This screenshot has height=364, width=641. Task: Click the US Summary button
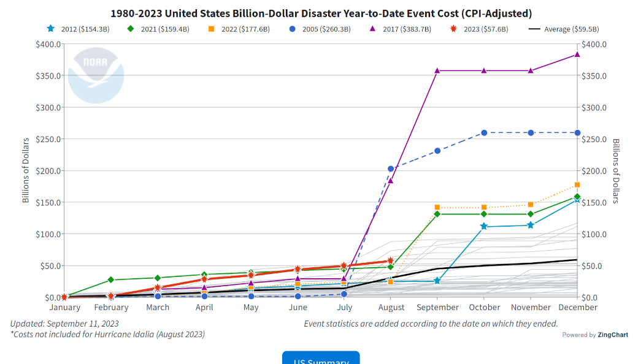pyautogui.click(x=321, y=360)
